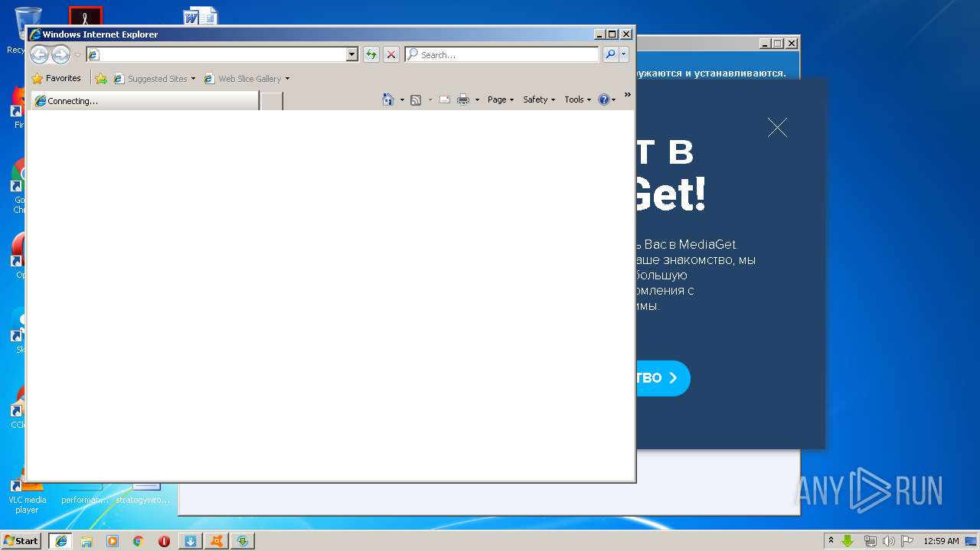The image size is (980, 551).
Task: Open the Safety menu
Action: tap(539, 99)
